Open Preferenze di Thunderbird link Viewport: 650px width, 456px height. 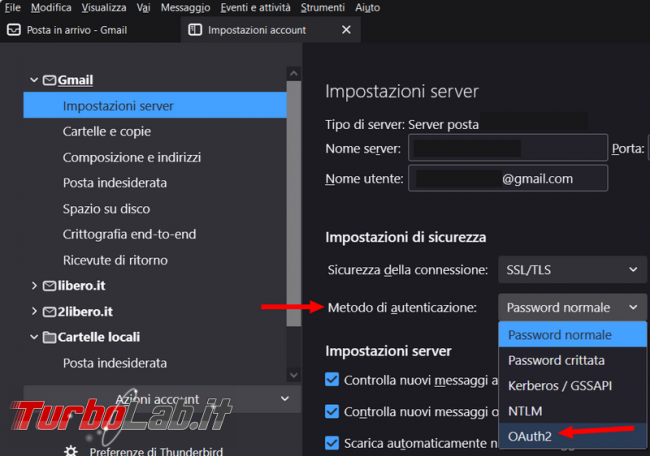pos(156,451)
